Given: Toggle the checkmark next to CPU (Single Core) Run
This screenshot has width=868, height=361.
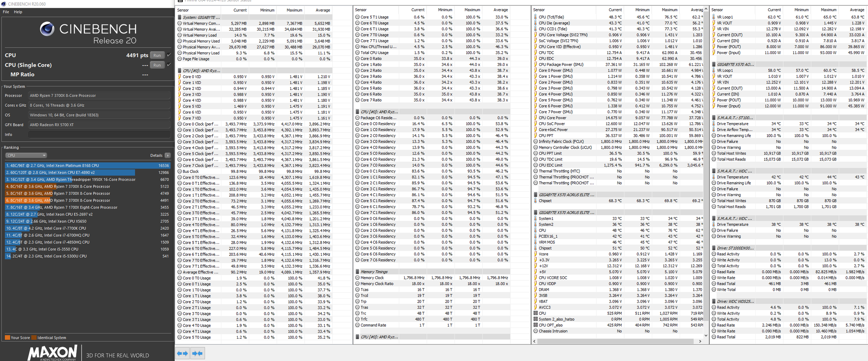Looking at the screenshot, I should (169, 65).
